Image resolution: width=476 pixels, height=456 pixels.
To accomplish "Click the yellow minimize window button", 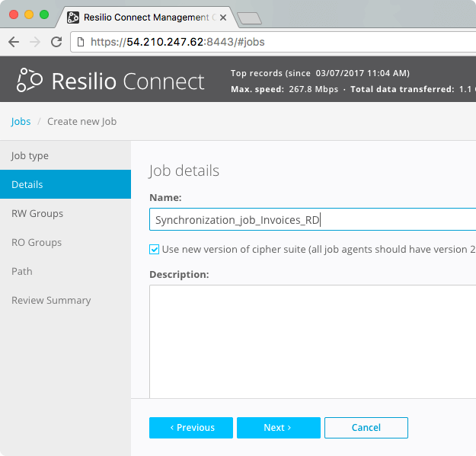I will click(29, 14).
